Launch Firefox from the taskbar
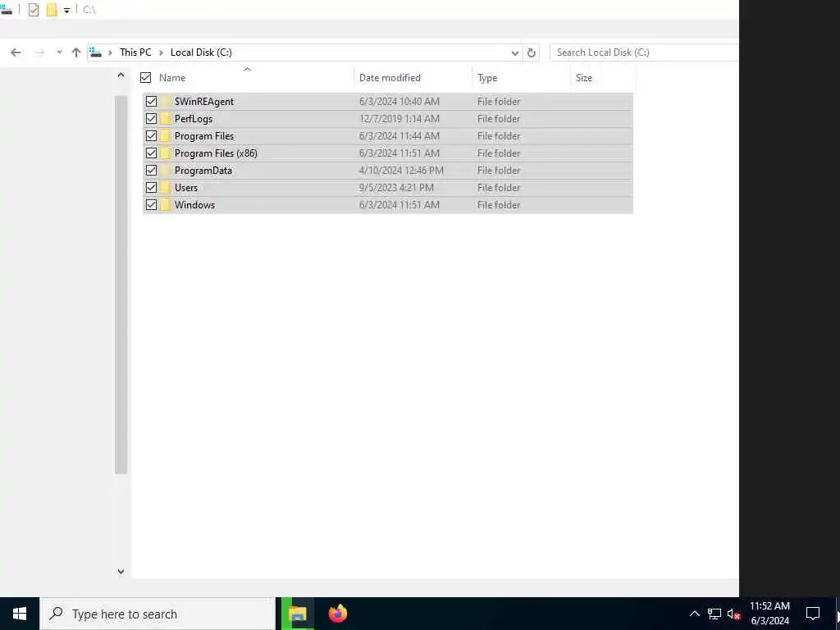Viewport: 840px width, 630px height. pos(337,614)
